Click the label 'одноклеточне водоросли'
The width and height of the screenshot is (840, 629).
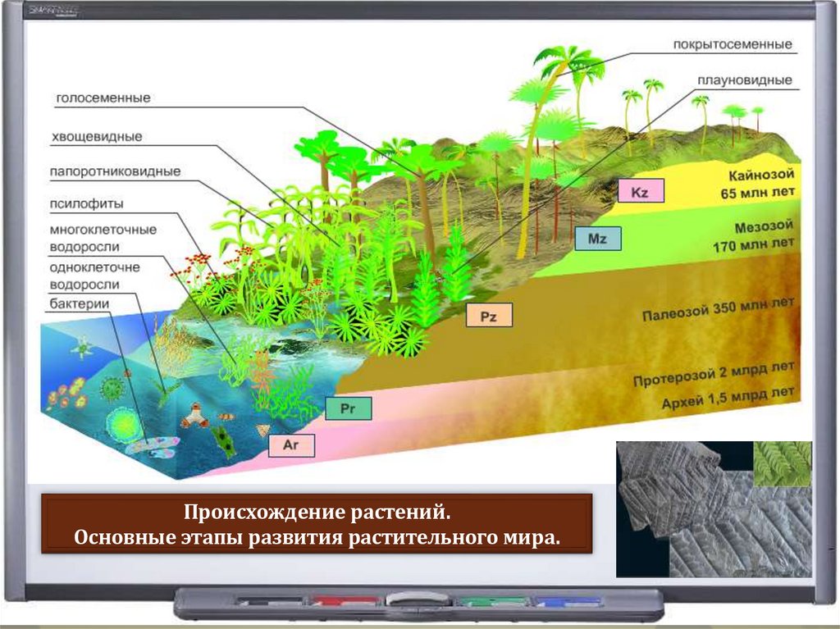tap(95, 276)
